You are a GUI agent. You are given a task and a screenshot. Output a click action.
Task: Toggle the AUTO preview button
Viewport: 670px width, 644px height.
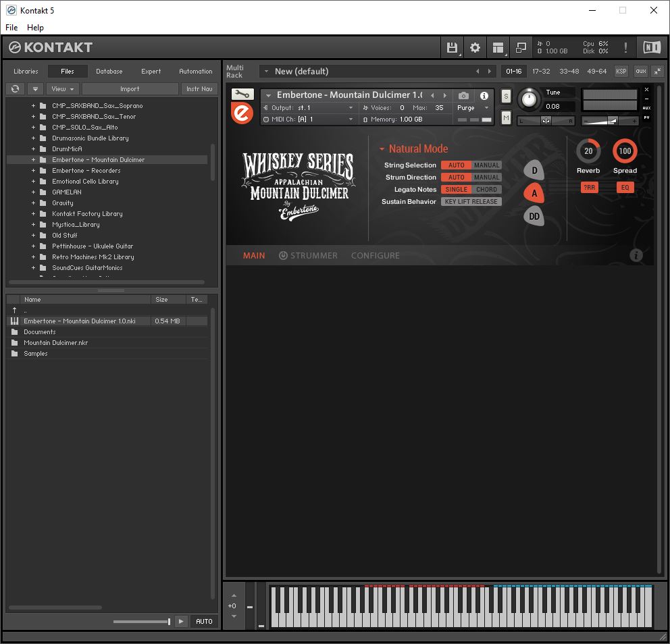pos(204,621)
